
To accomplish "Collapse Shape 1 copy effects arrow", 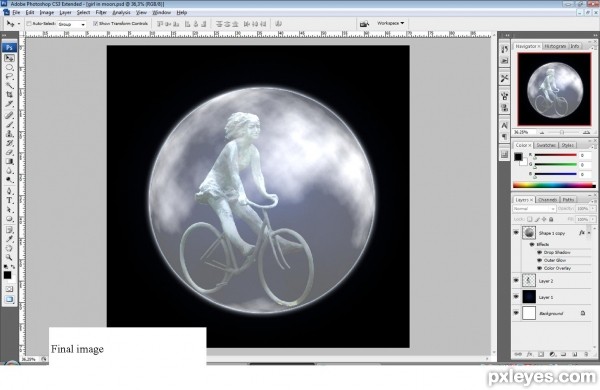I will [x=589, y=233].
